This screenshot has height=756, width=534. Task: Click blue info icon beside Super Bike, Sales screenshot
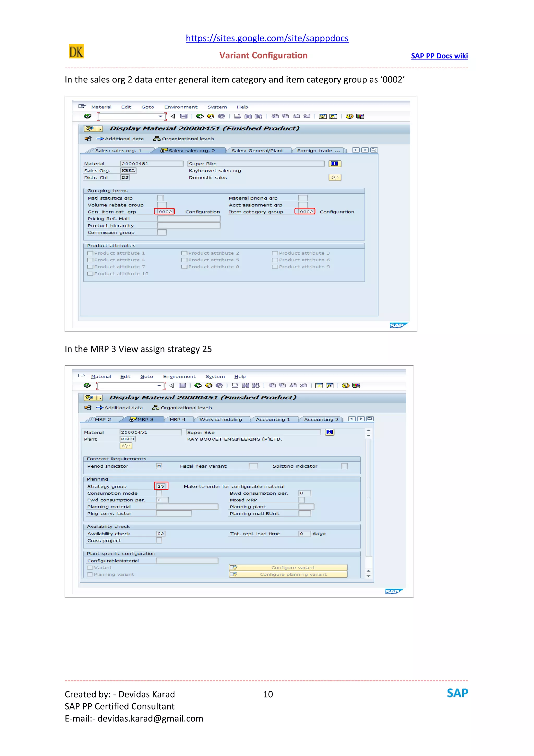coord(335,164)
